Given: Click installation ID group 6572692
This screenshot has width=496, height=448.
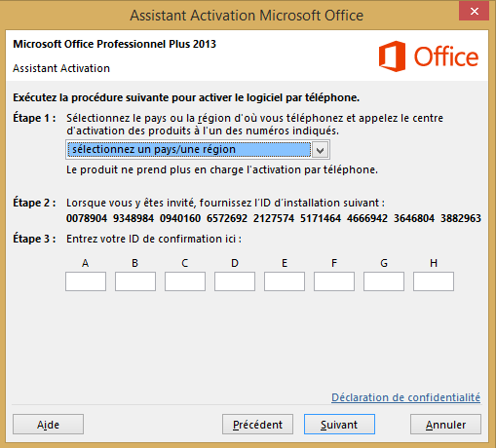Looking at the screenshot, I should 227,218.
